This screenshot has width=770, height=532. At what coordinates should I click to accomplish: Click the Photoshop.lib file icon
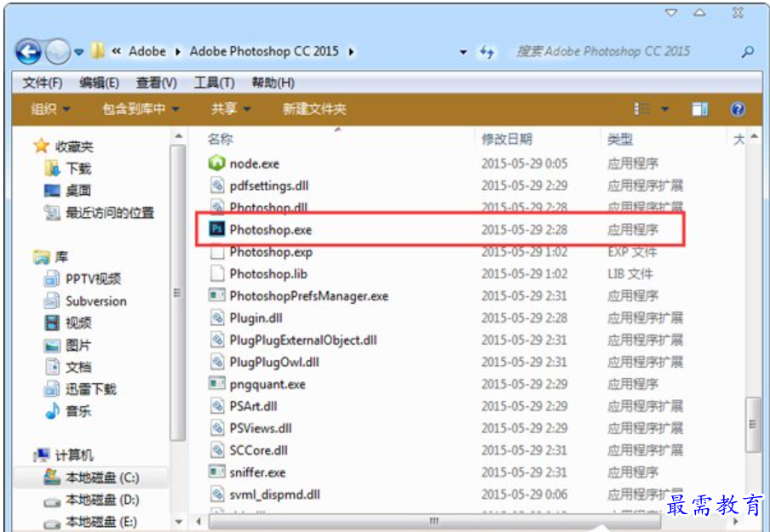coord(216,274)
